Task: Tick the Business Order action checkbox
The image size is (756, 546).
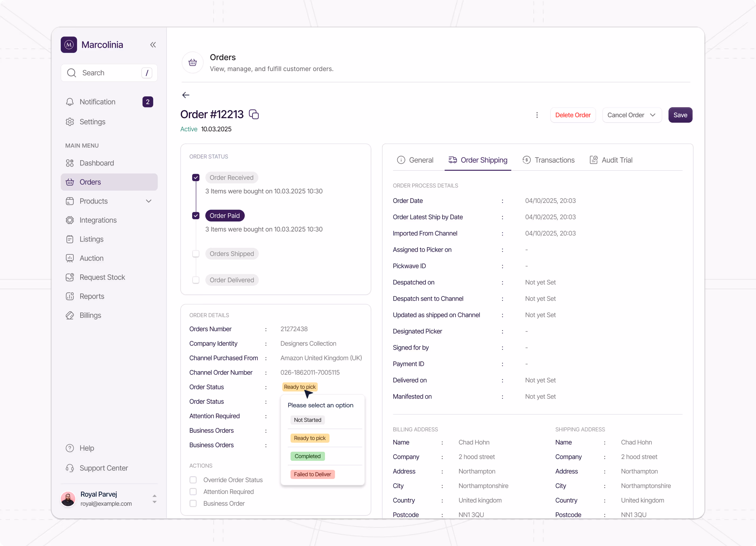Action: point(193,503)
